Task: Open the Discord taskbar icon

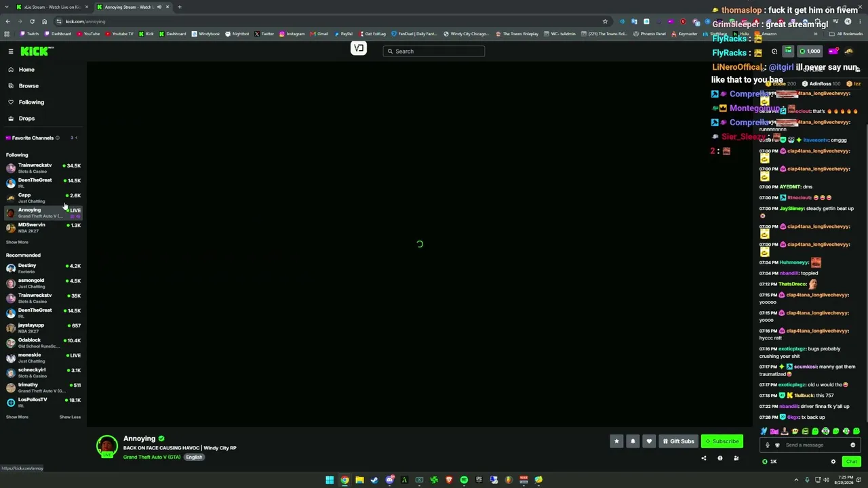Action: [x=389, y=480]
